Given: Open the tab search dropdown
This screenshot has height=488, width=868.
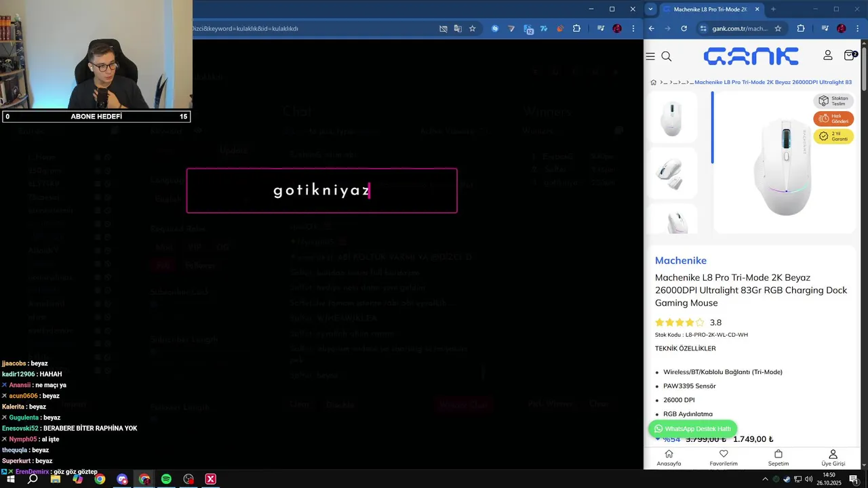Looking at the screenshot, I should pyautogui.click(x=651, y=9).
